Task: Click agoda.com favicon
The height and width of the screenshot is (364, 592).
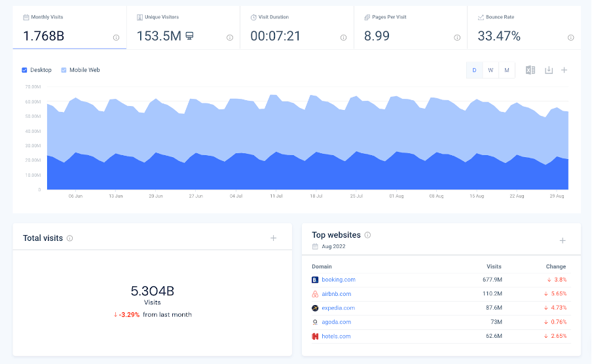Action: pos(315,322)
